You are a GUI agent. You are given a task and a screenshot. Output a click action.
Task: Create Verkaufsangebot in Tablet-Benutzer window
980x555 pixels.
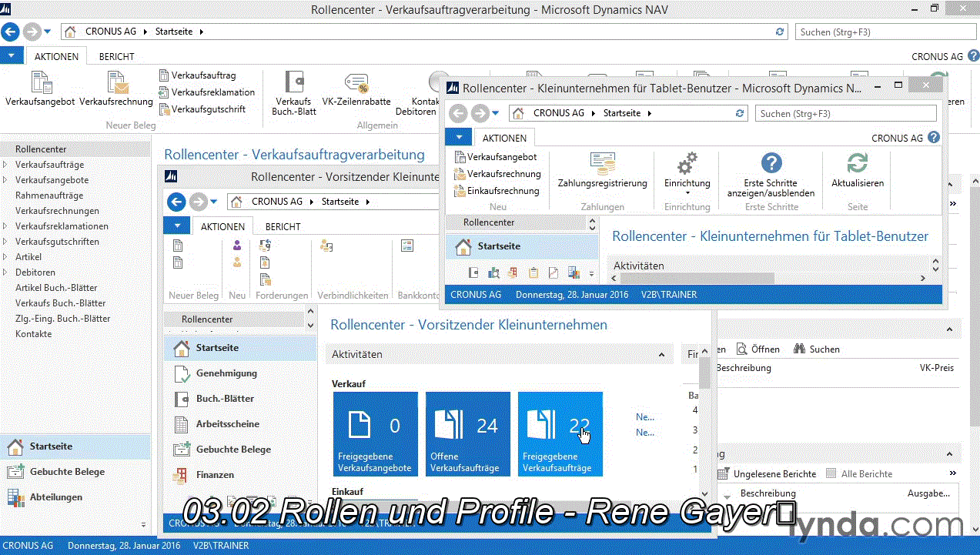tap(496, 157)
